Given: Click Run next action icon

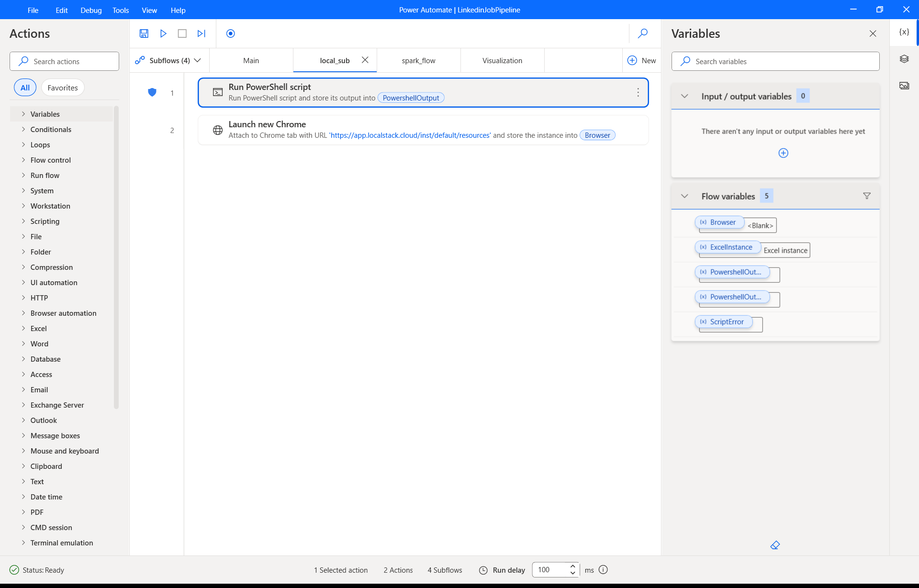Looking at the screenshot, I should 202,33.
